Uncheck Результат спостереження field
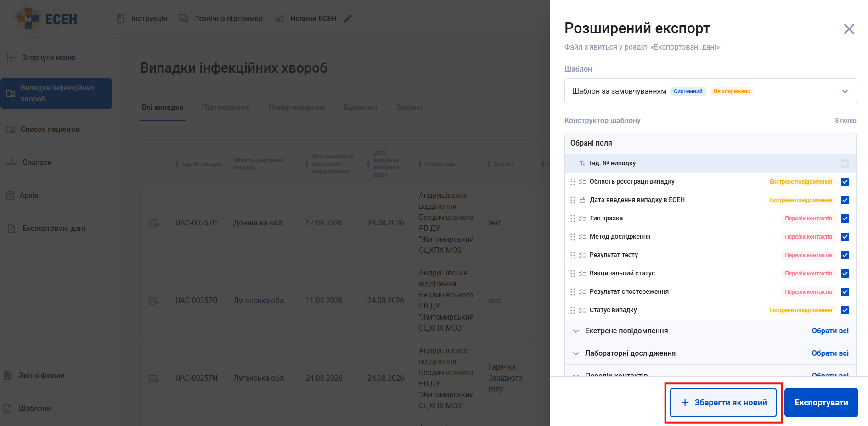The image size is (868, 426). click(x=845, y=292)
